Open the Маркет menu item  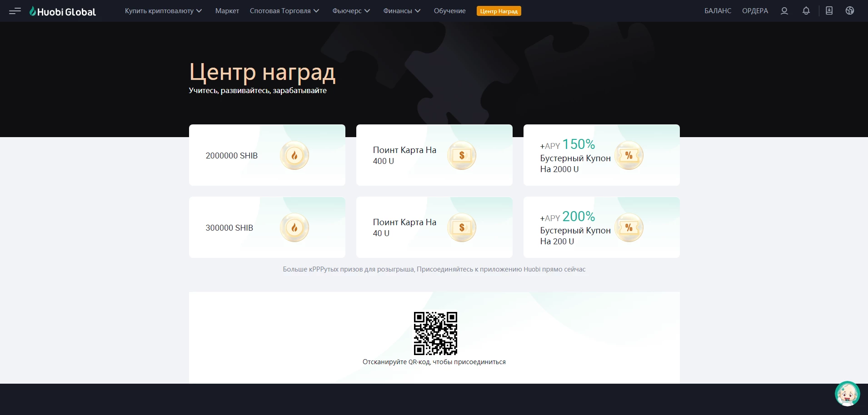(x=227, y=11)
